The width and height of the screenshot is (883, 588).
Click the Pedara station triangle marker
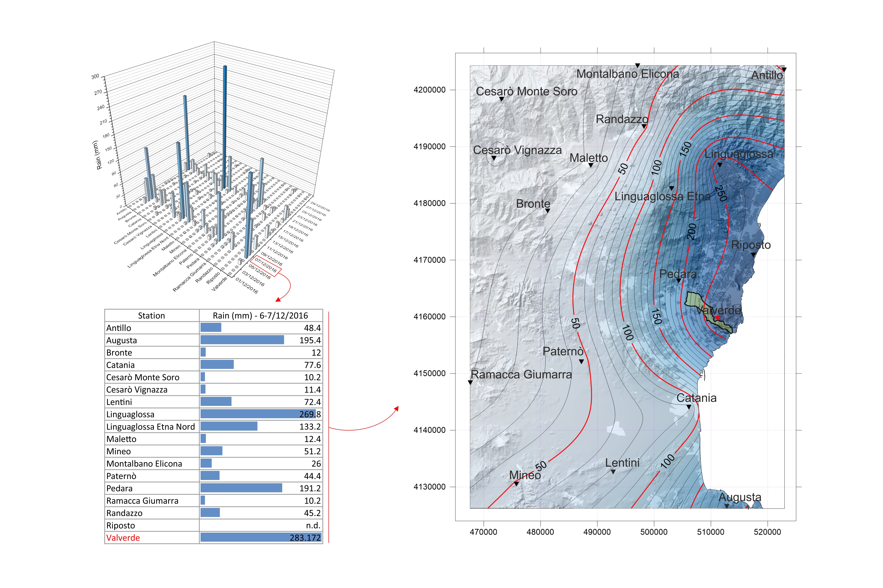(x=679, y=280)
